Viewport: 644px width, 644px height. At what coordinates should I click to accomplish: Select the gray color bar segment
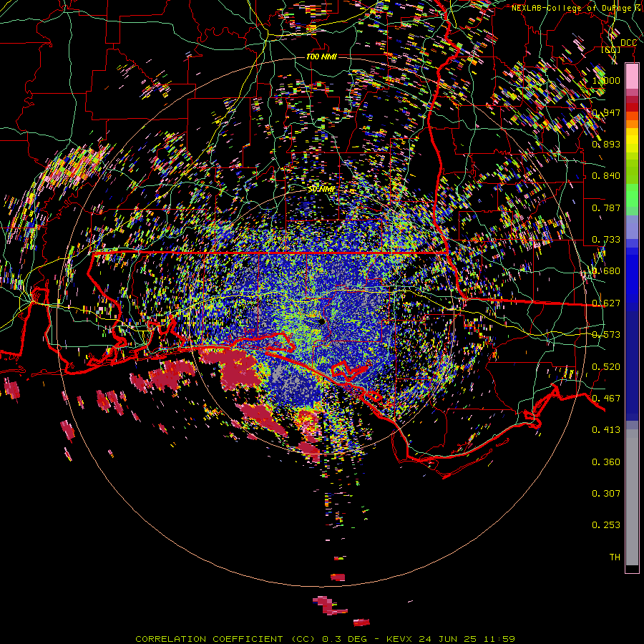[632, 497]
